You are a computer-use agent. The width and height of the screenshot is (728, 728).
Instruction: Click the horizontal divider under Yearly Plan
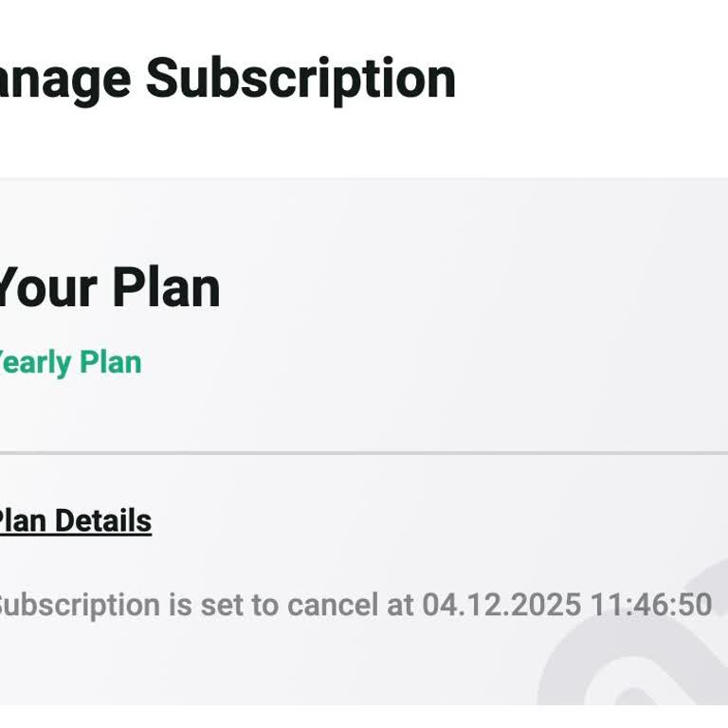coord(364,453)
